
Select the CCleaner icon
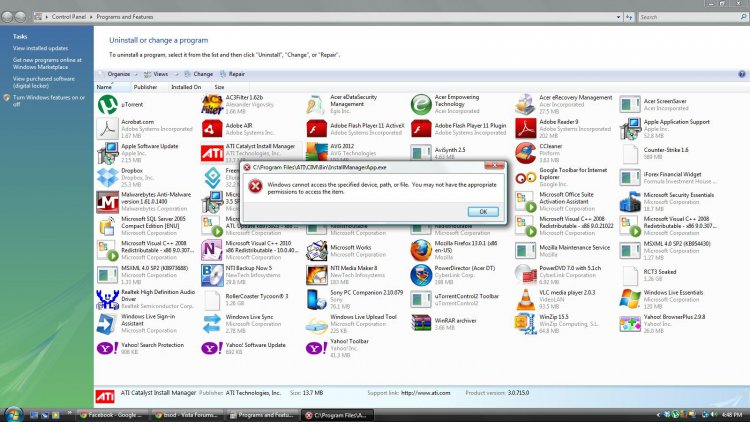pos(525,153)
